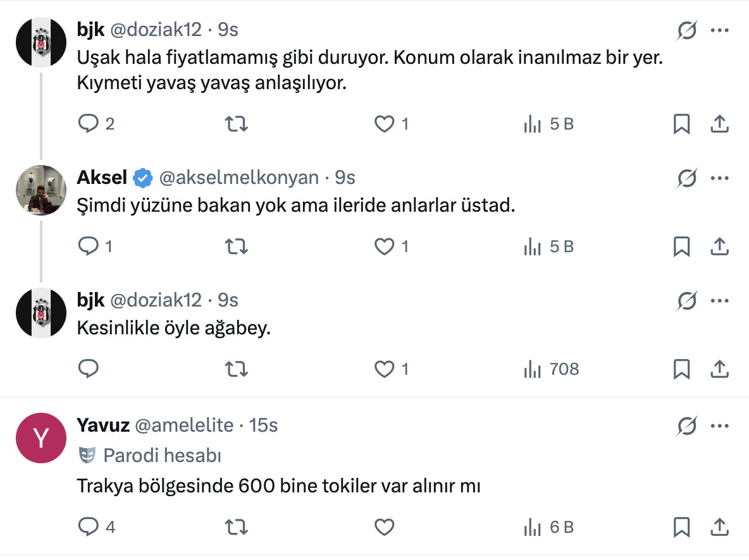
Task: Open @akselmelkonyan profile handle link
Action: point(238,178)
